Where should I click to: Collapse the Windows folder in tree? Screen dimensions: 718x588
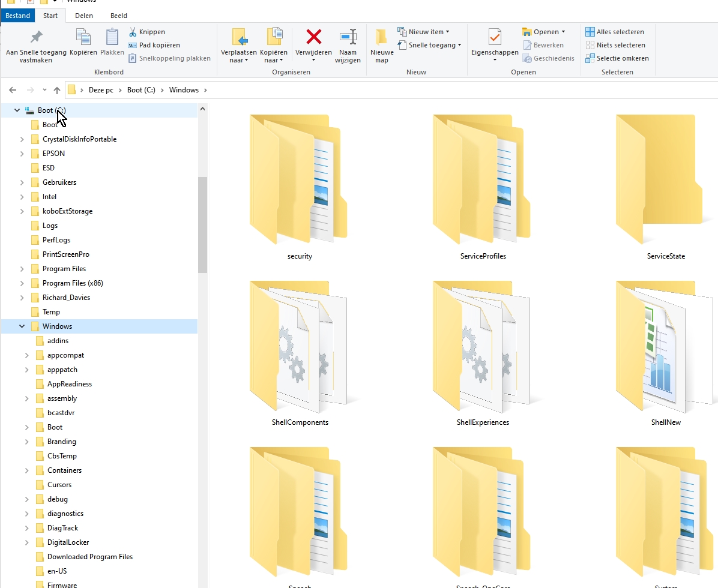pyautogui.click(x=22, y=326)
